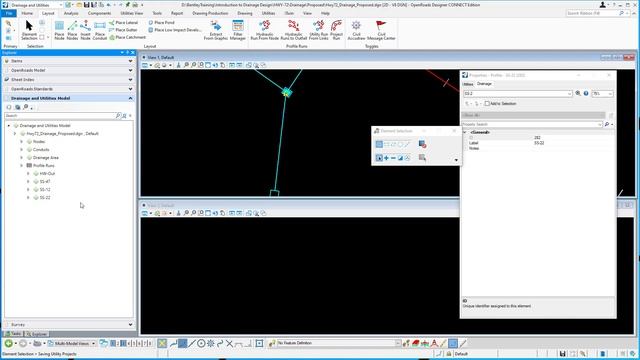640x360 pixels.
Task: Select the New selection mode in Element Selection
Action: pos(379,158)
